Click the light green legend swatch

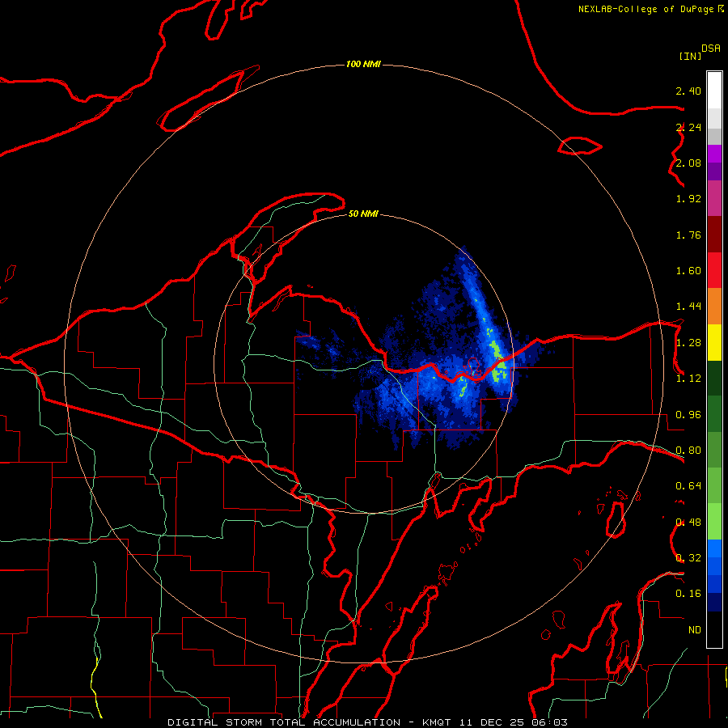click(714, 522)
